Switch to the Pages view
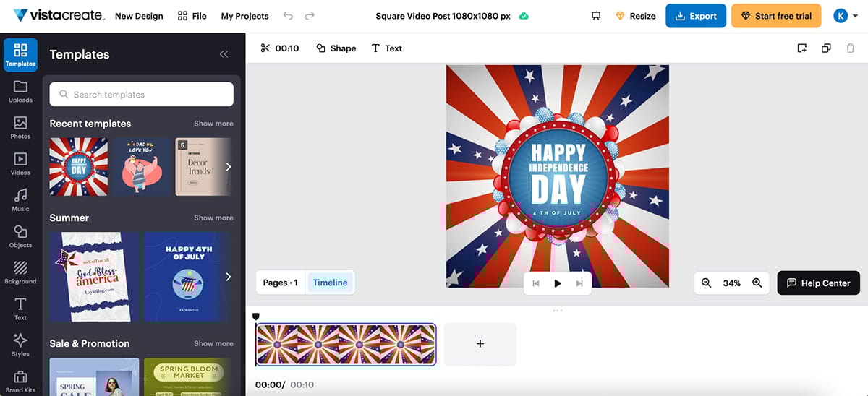This screenshot has height=396, width=868. pos(280,283)
